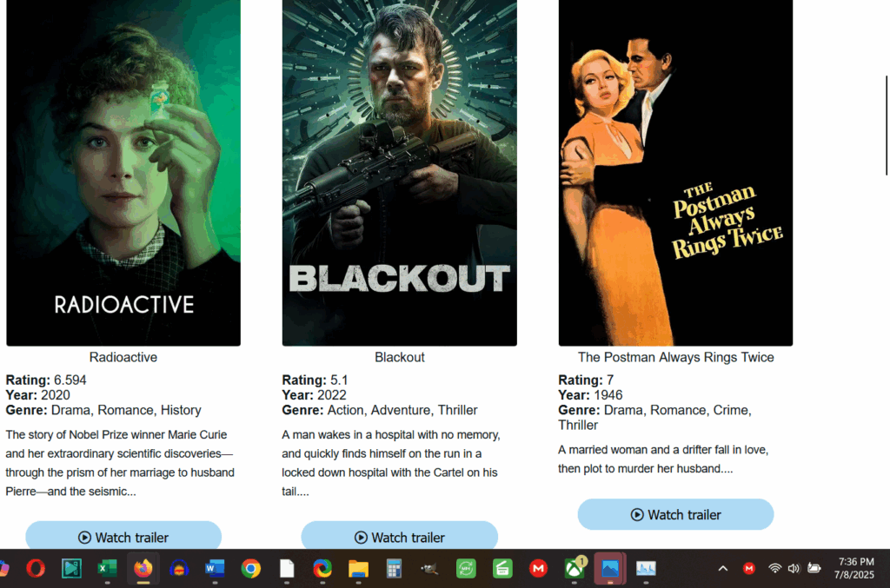Open the green app right of circular-arrows icon
This screenshot has width=890, height=588.
502,567
